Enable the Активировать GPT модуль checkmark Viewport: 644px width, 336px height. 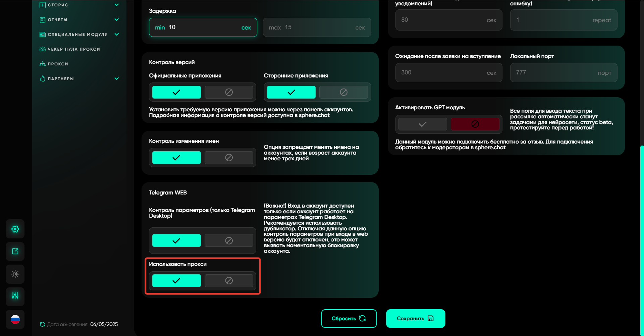pos(423,124)
